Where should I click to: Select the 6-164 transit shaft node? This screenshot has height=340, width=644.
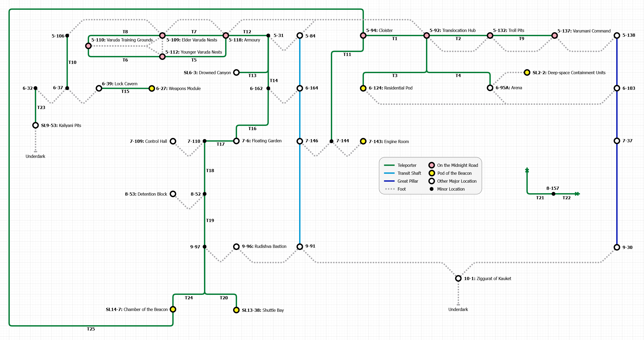300,88
